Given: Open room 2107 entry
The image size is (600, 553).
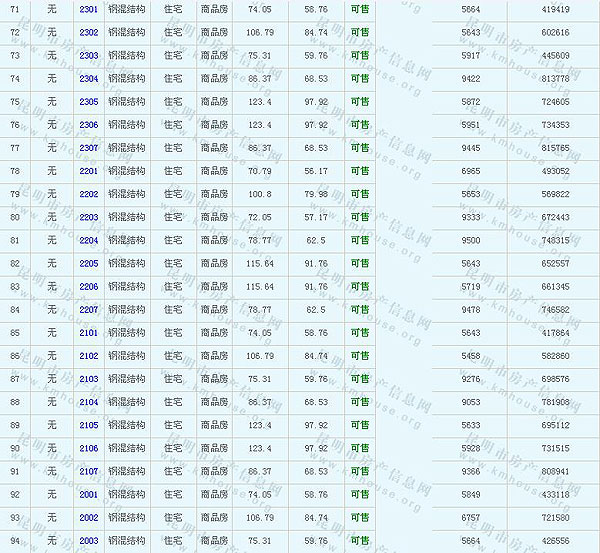Looking at the screenshot, I should (88, 471).
